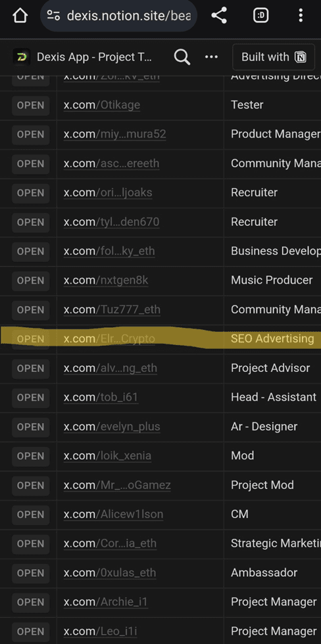
Task: Select the Music Producer role cell
Action: pyautogui.click(x=272, y=281)
